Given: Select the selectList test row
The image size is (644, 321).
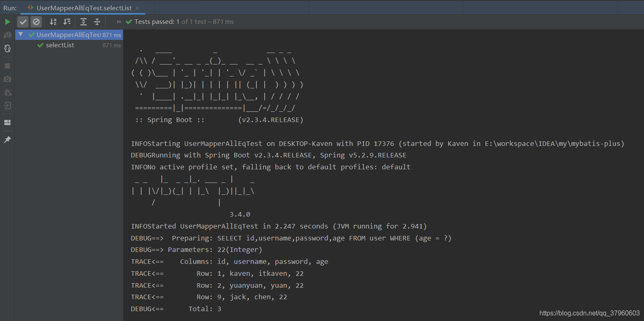Looking at the screenshot, I should tap(69, 45).
